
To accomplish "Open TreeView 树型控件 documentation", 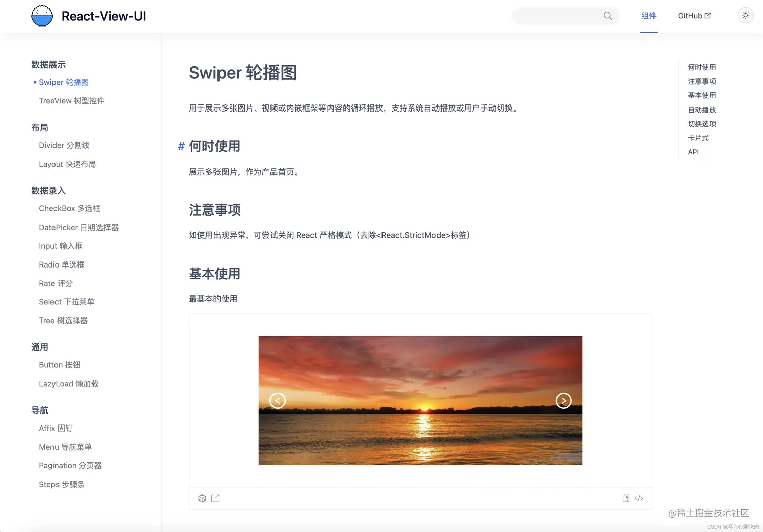I will (72, 100).
